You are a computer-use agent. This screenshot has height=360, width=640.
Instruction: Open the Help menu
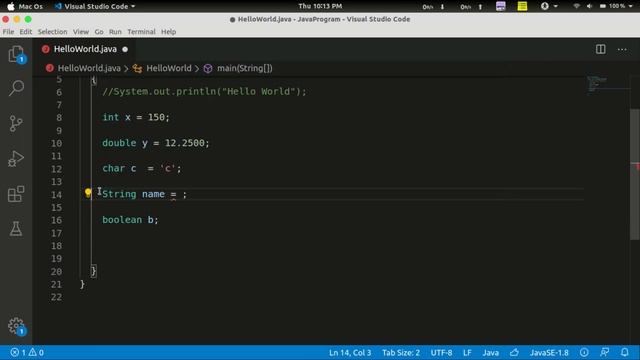pyautogui.click(x=168, y=31)
